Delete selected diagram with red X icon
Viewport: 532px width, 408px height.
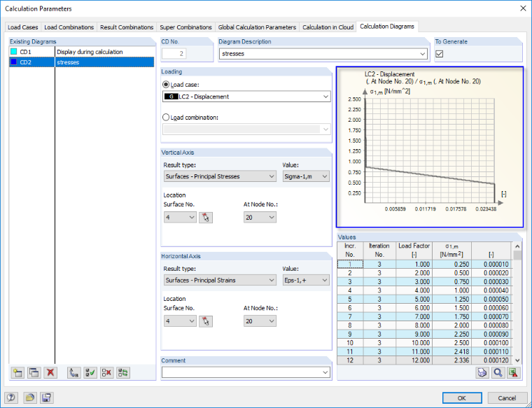point(50,373)
